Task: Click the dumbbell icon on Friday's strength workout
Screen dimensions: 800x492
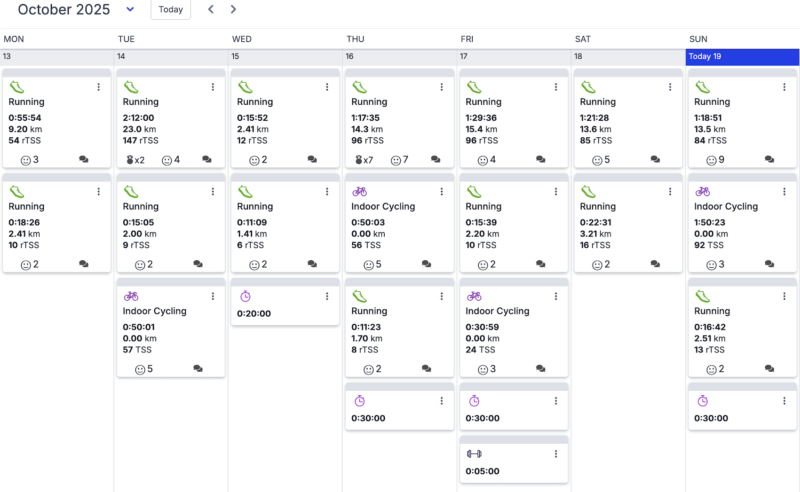Action: point(474,454)
